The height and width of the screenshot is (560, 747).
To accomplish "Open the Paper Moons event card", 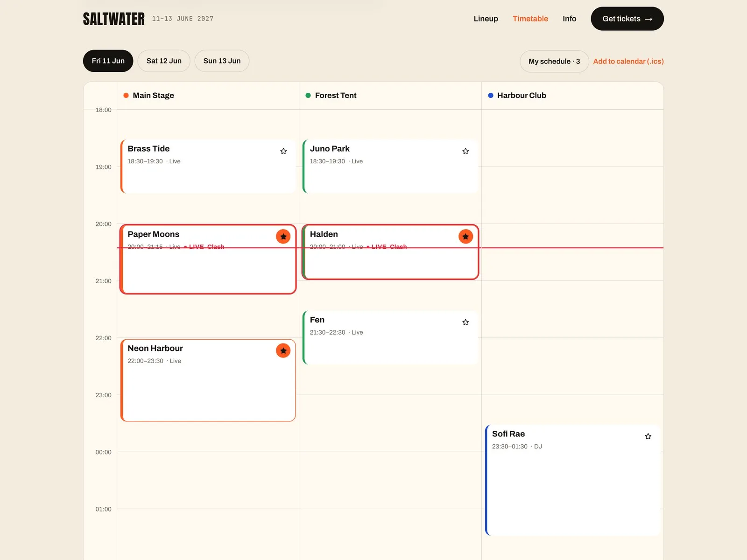I will click(x=208, y=259).
